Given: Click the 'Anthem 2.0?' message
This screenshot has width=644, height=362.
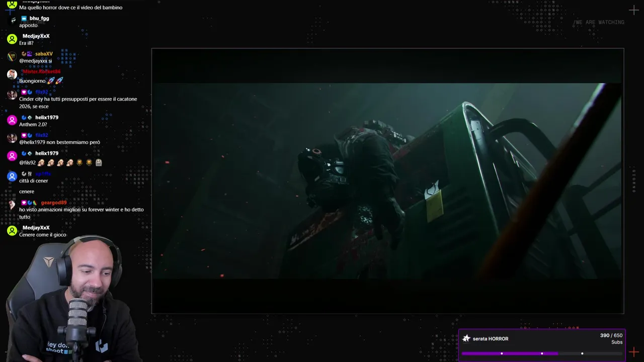Looking at the screenshot, I should pos(33,124).
